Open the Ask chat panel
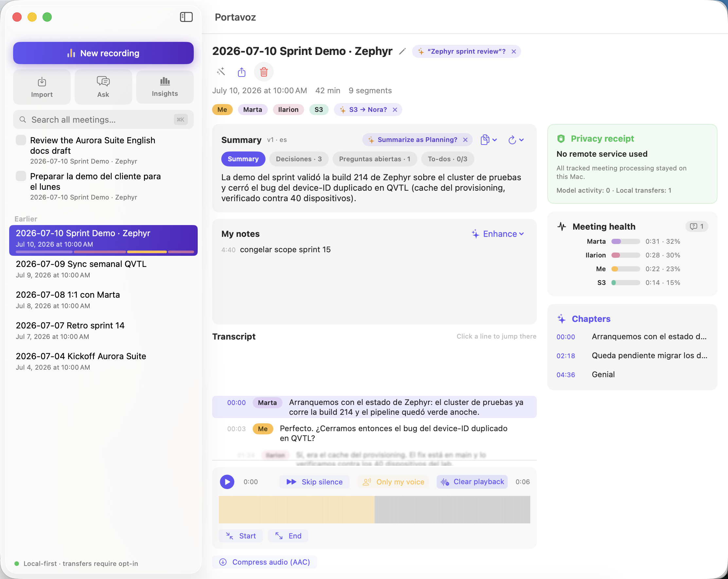This screenshot has height=579, width=728. point(103,87)
